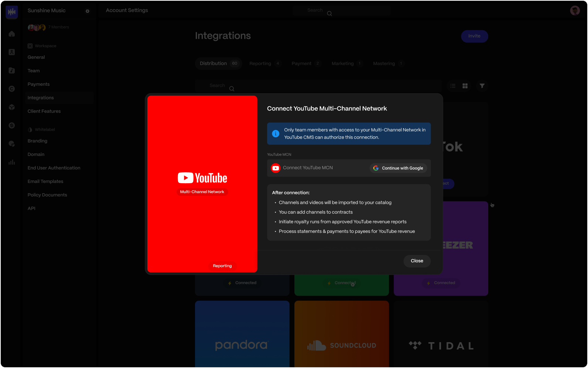Click the red YouTube Multi-Channel Network banner

pos(202,184)
